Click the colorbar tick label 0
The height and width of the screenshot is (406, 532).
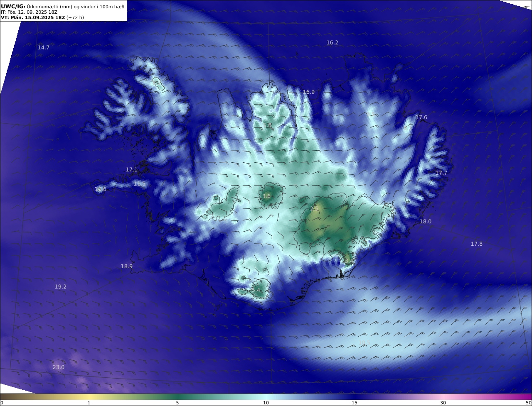tap(2, 403)
